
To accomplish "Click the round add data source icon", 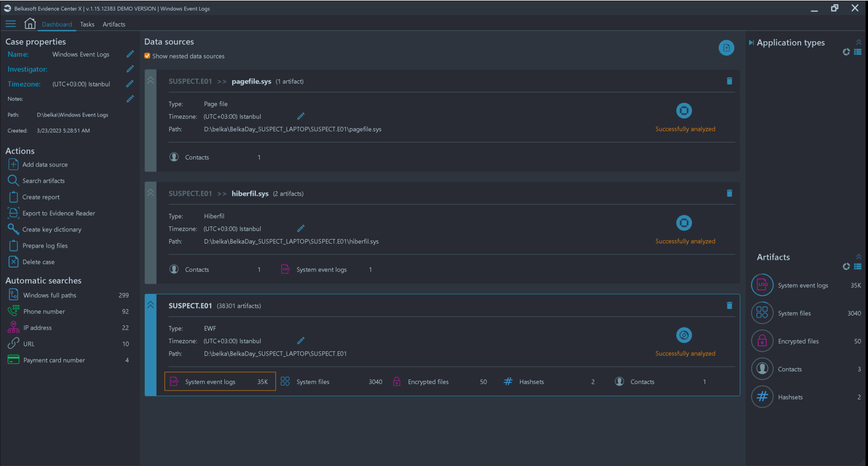I will [x=726, y=48].
